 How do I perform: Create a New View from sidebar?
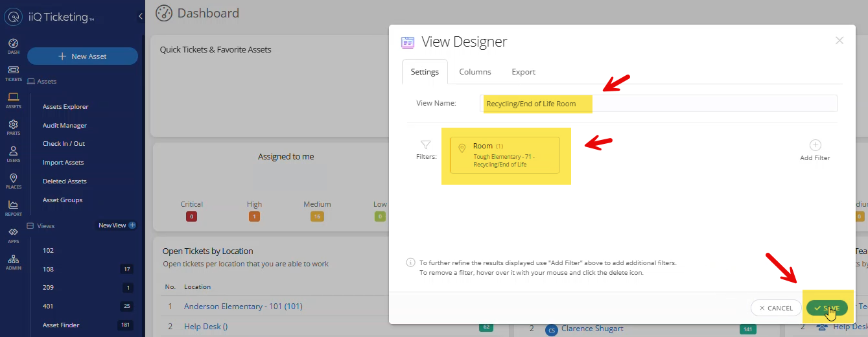117,226
